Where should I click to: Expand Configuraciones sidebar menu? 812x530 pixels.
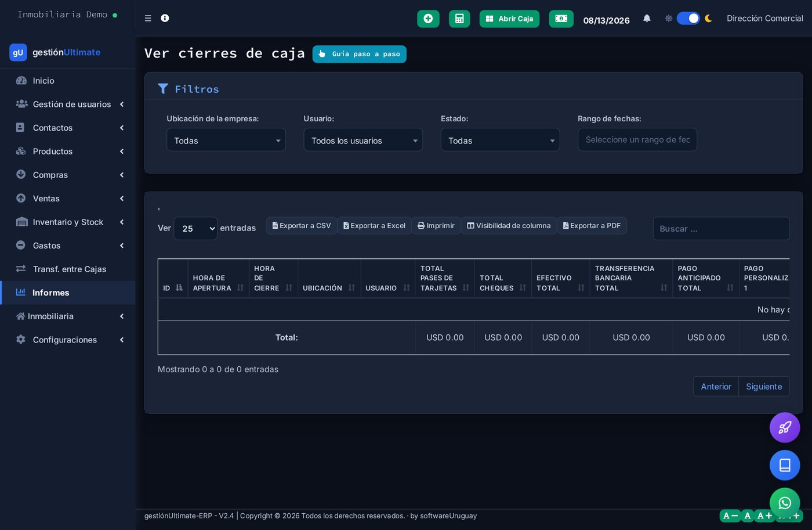(x=67, y=340)
